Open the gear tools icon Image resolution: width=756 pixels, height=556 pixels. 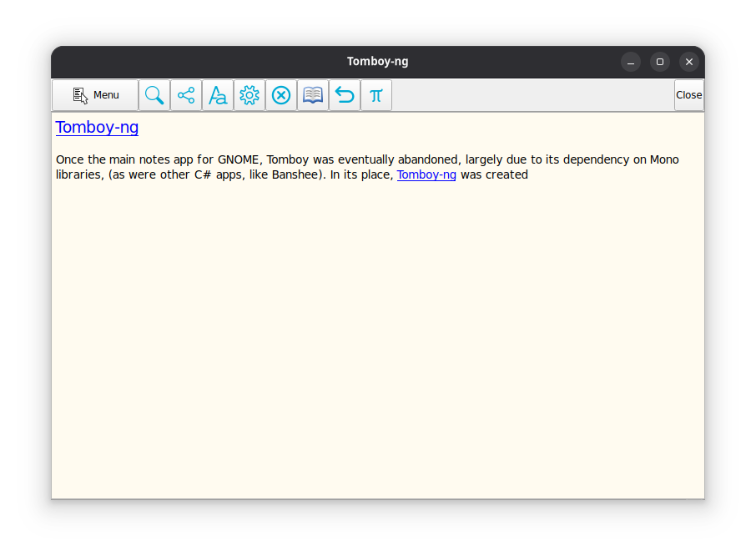(249, 95)
